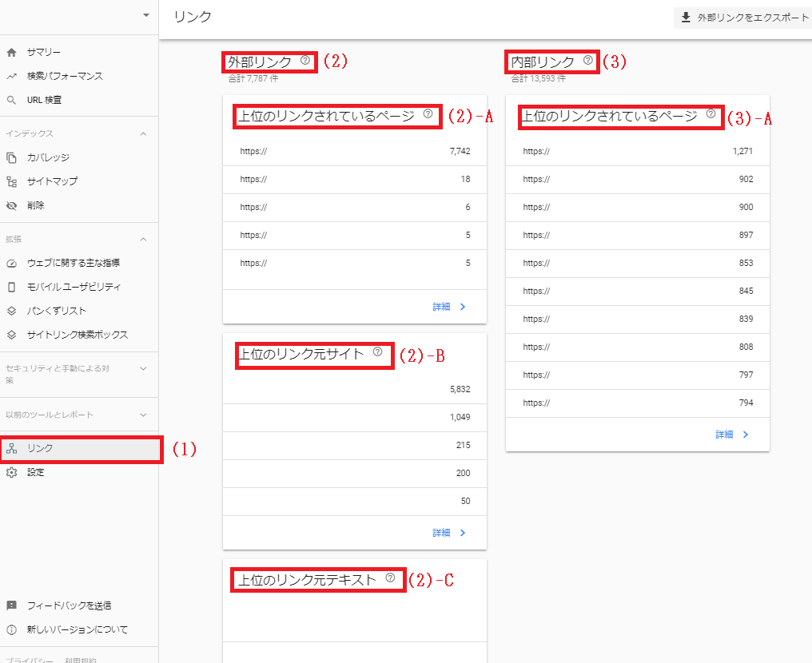Click first internal linked page row with 1,271

637,152
